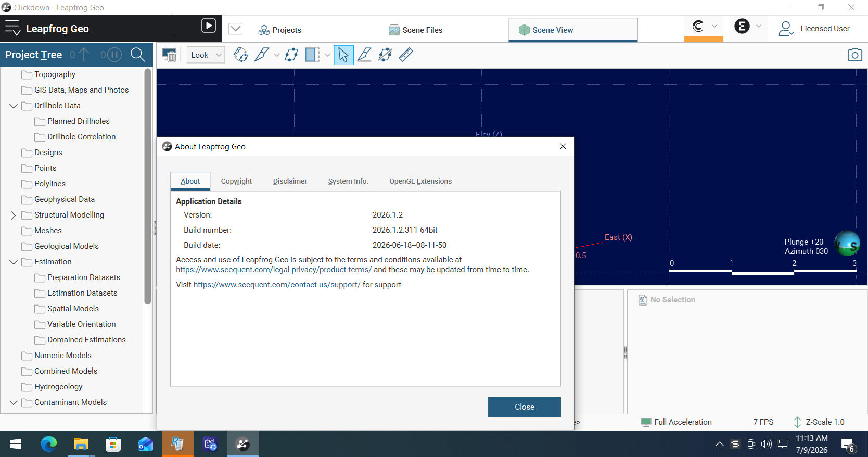Click the Close button in About dialog
This screenshot has width=868, height=457.
[x=524, y=407]
